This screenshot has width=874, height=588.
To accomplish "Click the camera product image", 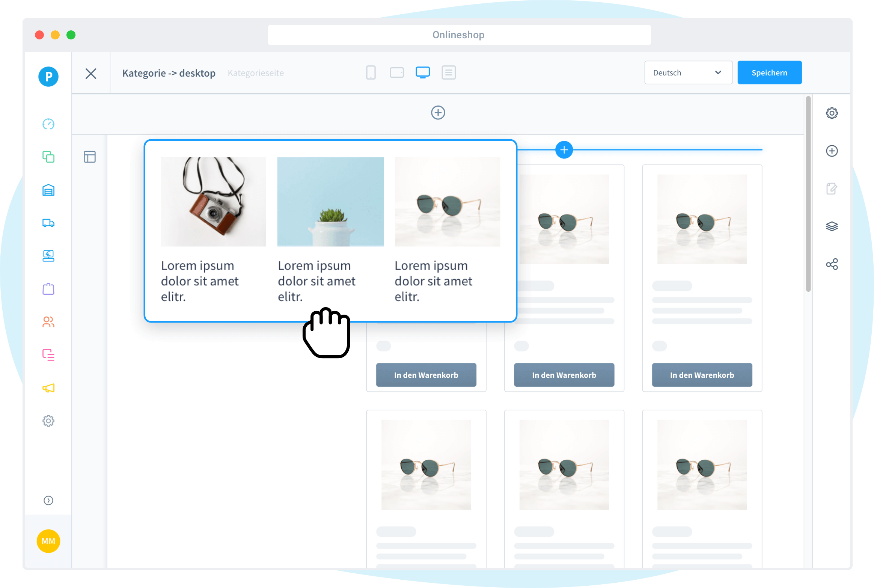I will (213, 202).
